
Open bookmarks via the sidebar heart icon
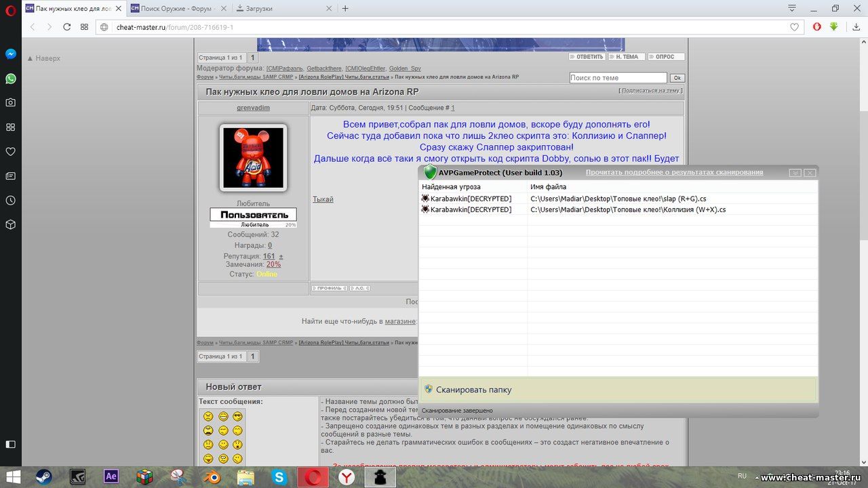pos(11,151)
